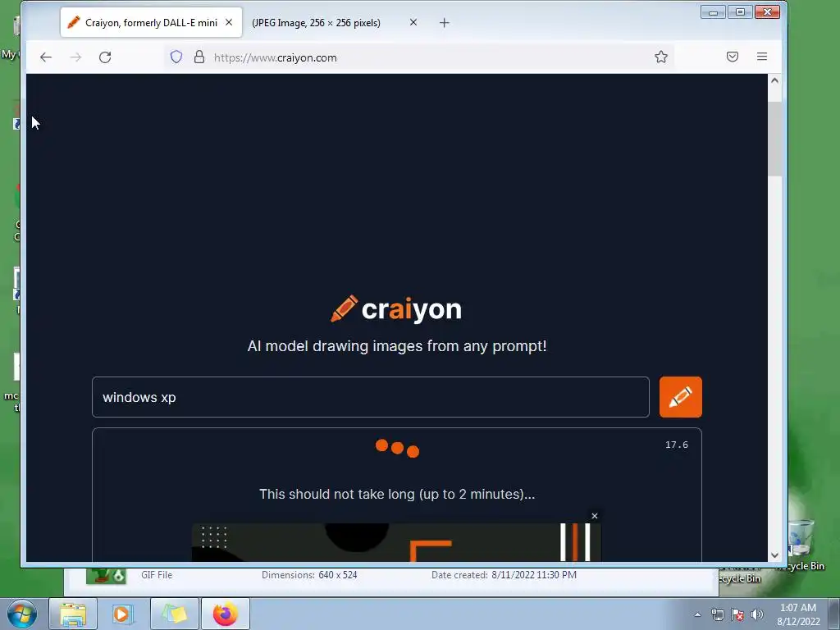Image resolution: width=840 pixels, height=630 pixels.
Task: Select the Recycle Bin desktop icon
Action: pos(801,545)
